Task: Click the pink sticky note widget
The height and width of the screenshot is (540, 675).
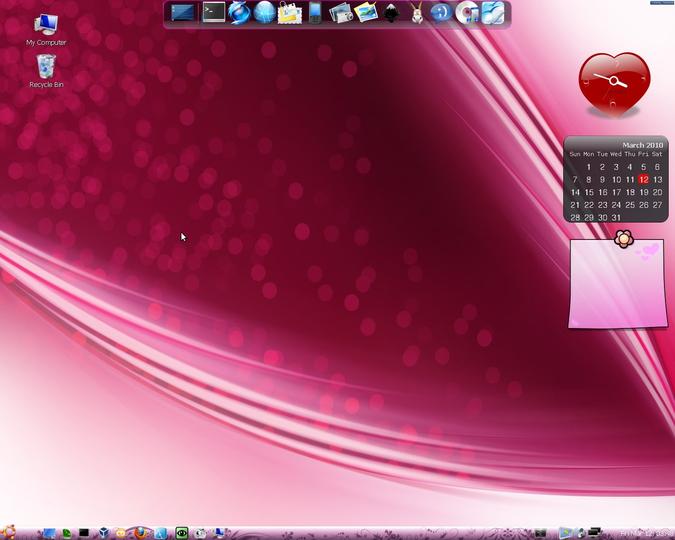Action: pyautogui.click(x=618, y=283)
